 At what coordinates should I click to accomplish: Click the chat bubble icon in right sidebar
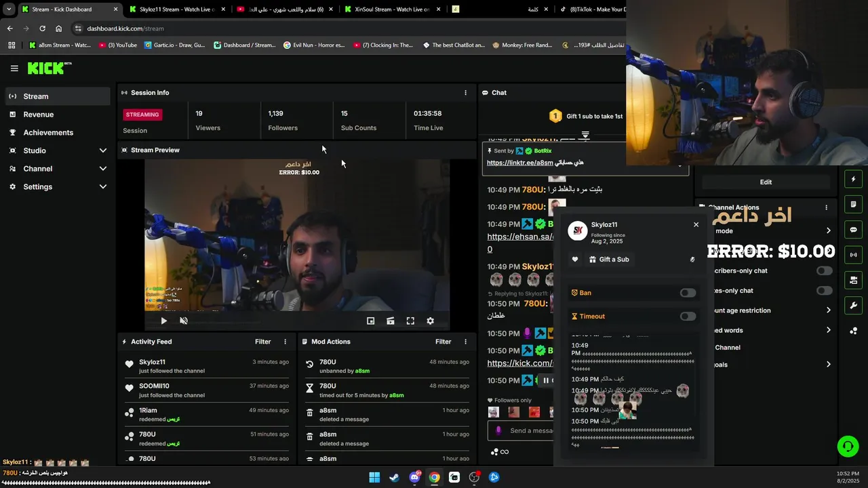pyautogui.click(x=853, y=230)
